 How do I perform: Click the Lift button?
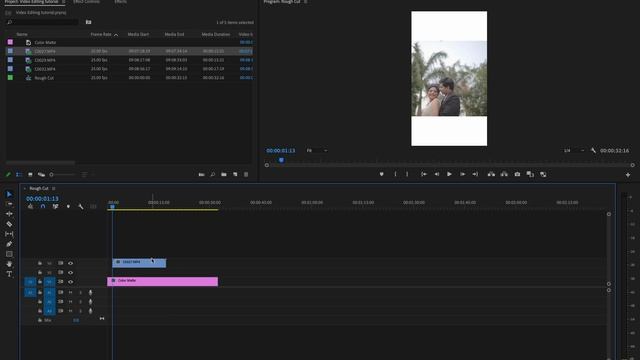tap(491, 174)
